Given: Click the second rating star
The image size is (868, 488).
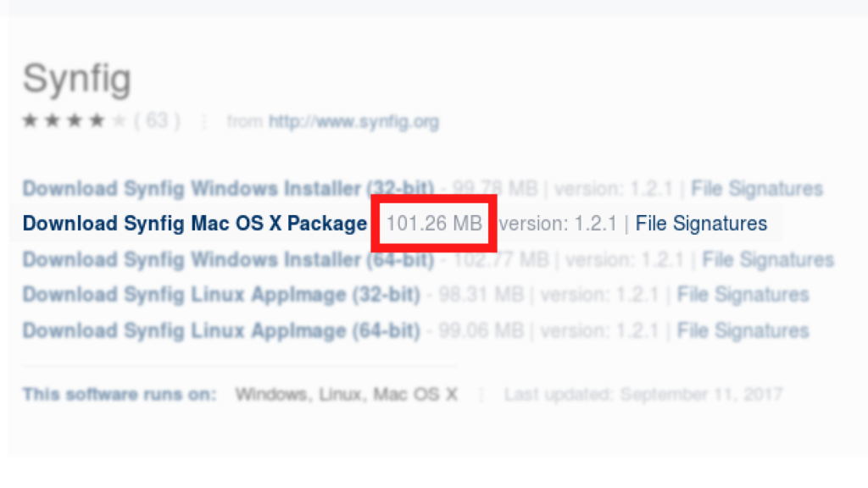Looking at the screenshot, I should [x=53, y=121].
